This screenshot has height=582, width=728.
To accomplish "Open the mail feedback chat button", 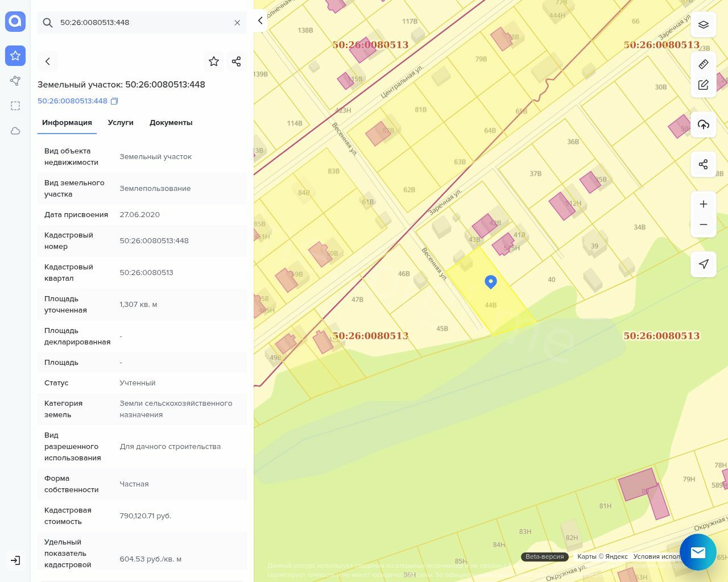I will pyautogui.click(x=698, y=552).
